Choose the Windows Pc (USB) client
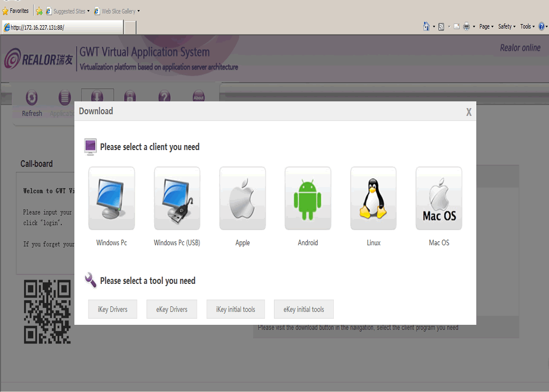549x392 pixels. coord(177,198)
